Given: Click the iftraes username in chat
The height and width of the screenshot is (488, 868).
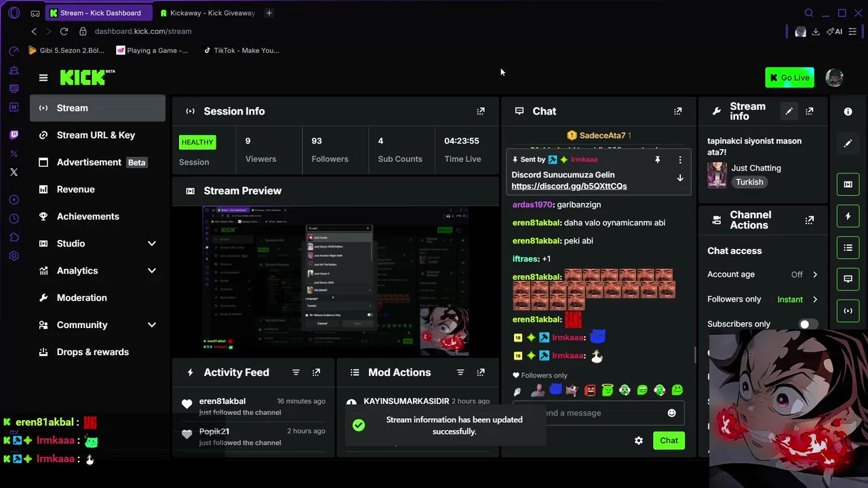Looking at the screenshot, I should tap(526, 259).
